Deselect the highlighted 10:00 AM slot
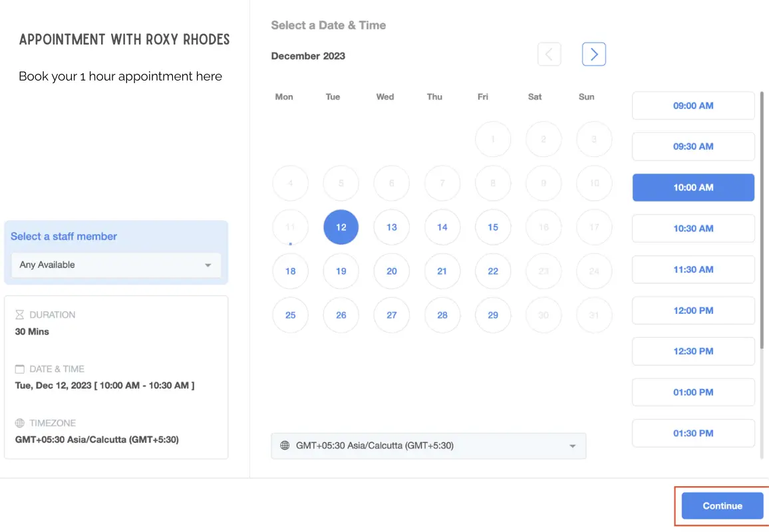Viewport: 769px width, 532px height. [x=692, y=188]
